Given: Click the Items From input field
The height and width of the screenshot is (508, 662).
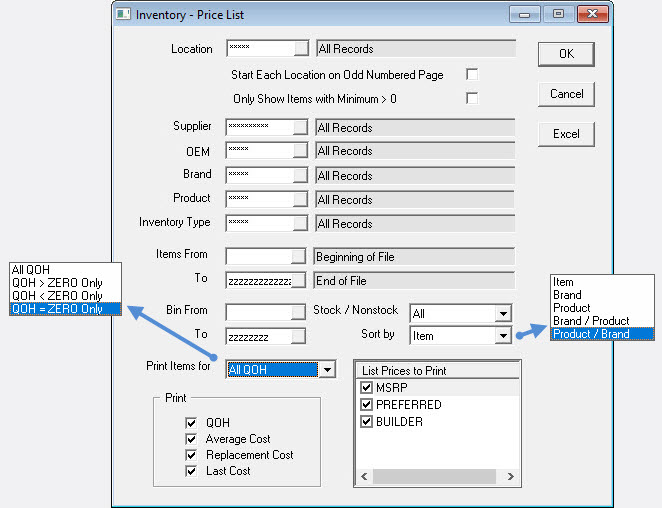Looking at the screenshot, I should pos(259,256).
